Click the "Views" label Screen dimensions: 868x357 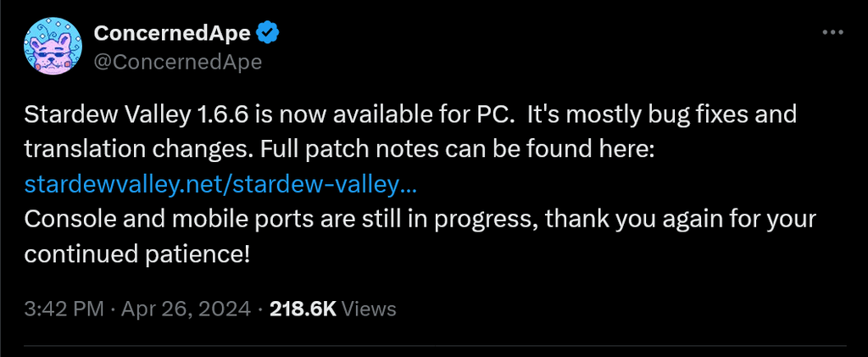369,309
